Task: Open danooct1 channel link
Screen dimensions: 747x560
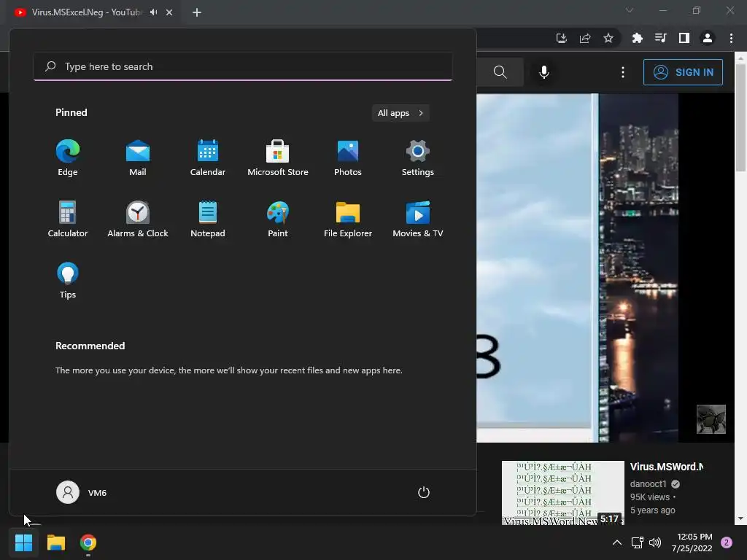Action: [x=648, y=484]
